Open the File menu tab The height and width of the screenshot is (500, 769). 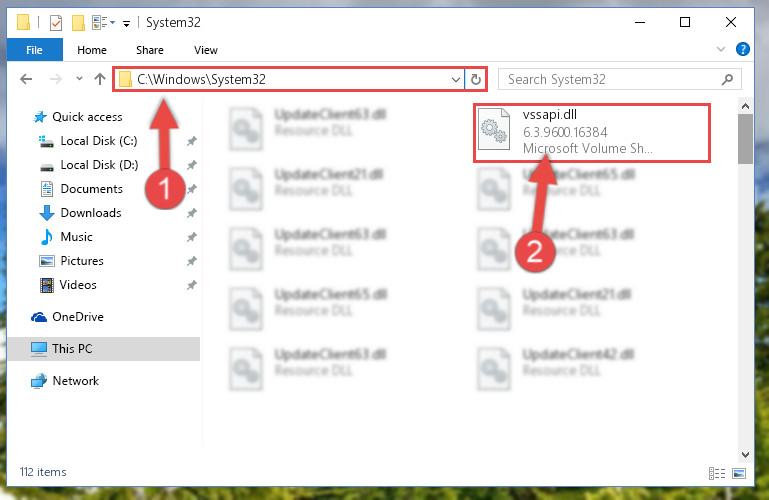[x=34, y=50]
